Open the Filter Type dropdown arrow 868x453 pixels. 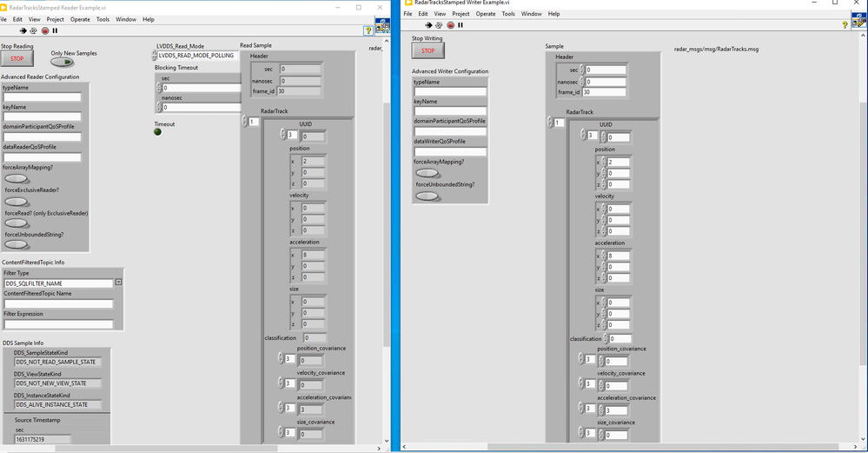coord(118,283)
